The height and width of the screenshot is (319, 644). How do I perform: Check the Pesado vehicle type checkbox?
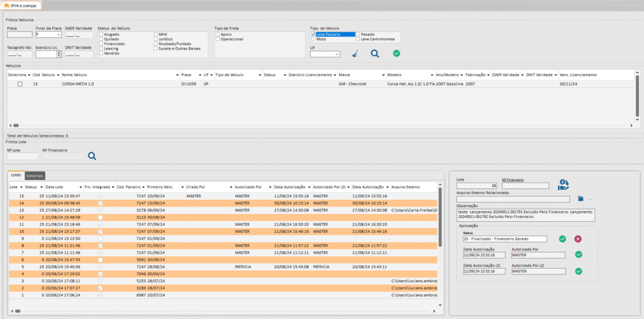point(358,35)
